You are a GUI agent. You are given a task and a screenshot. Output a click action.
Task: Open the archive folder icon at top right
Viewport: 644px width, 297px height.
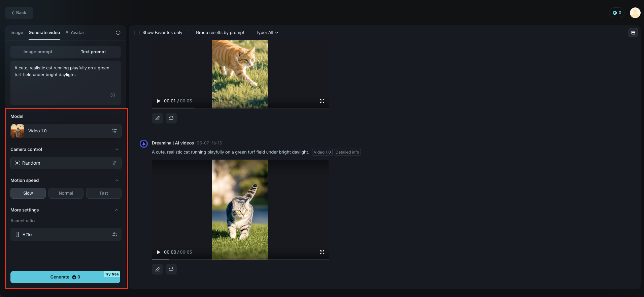coord(633,33)
